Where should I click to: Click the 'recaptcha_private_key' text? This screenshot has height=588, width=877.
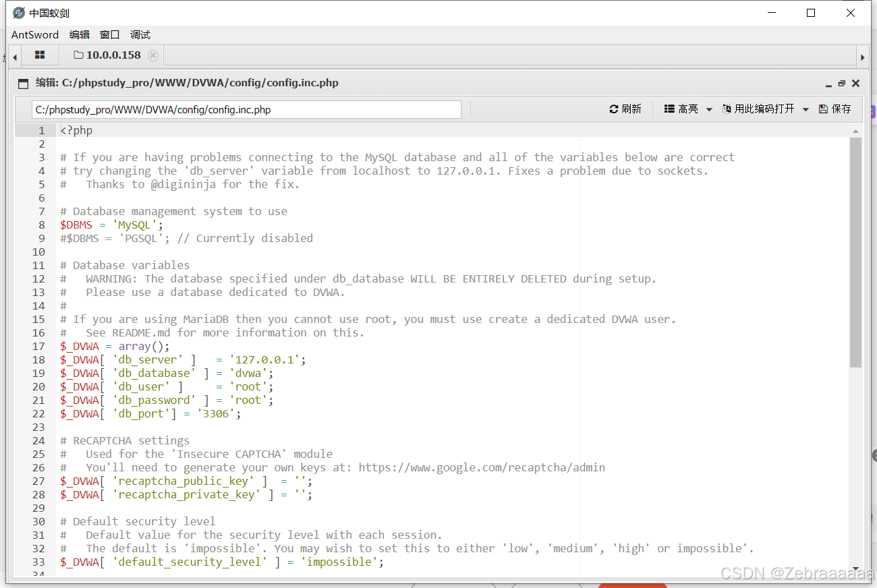point(187,494)
